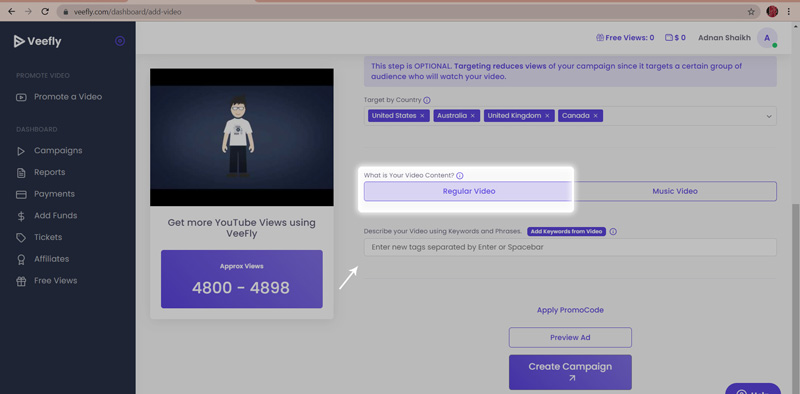Click the Preview Ad button
The height and width of the screenshot is (394, 800).
click(x=570, y=338)
